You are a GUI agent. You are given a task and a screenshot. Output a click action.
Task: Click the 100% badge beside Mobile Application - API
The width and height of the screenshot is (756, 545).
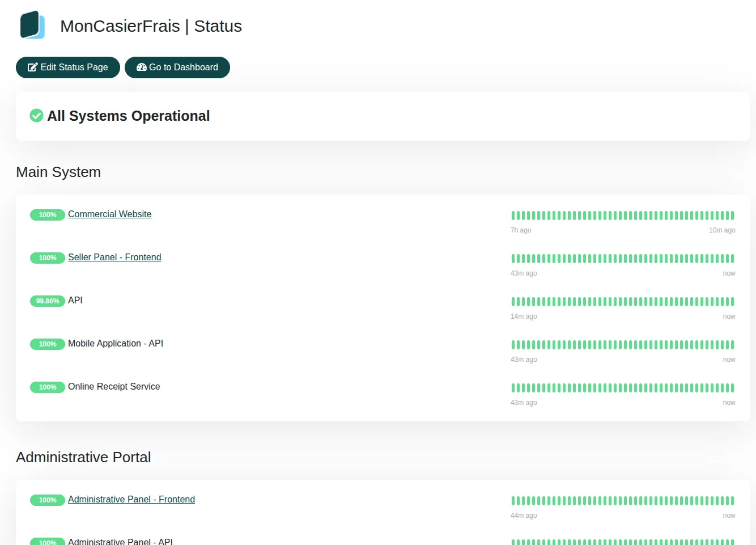(x=48, y=344)
